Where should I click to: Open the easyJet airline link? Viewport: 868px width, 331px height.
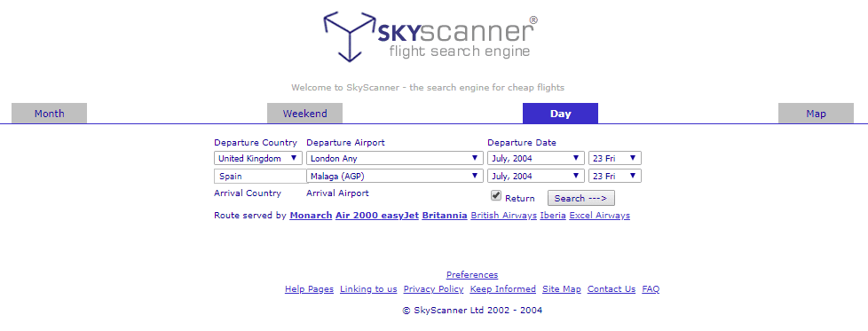click(x=399, y=216)
